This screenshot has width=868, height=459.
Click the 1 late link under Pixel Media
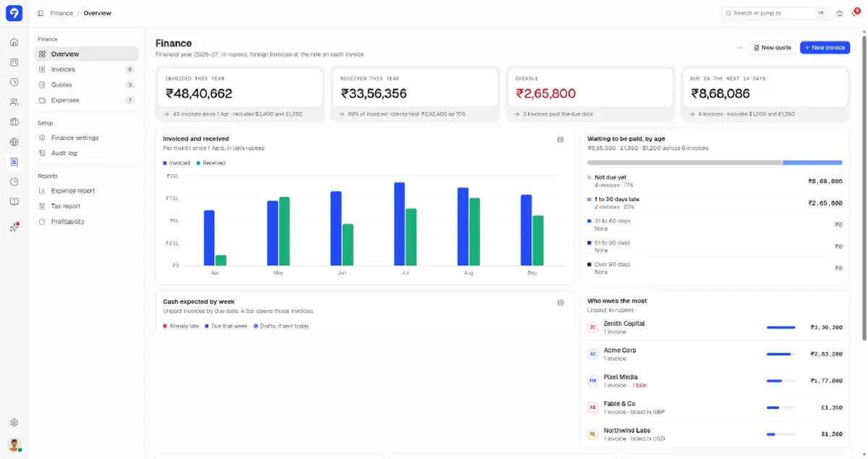coord(640,386)
